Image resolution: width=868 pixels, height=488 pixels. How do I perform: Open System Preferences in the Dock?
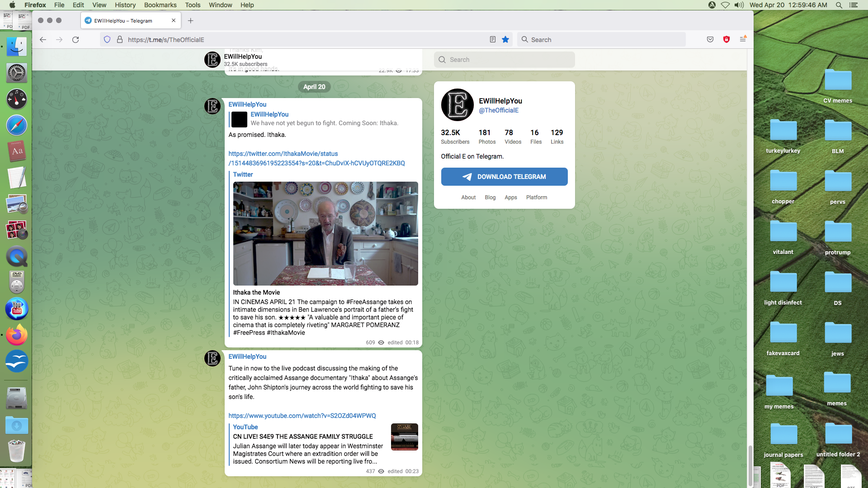click(17, 73)
